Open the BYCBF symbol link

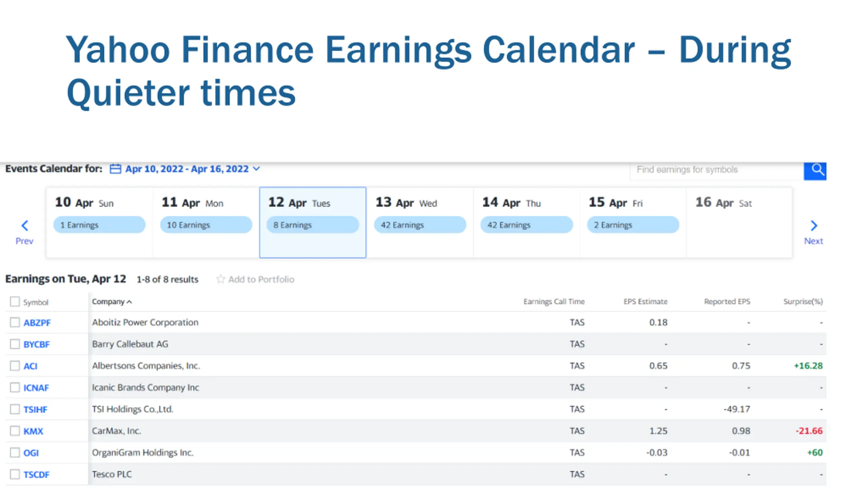(x=37, y=344)
